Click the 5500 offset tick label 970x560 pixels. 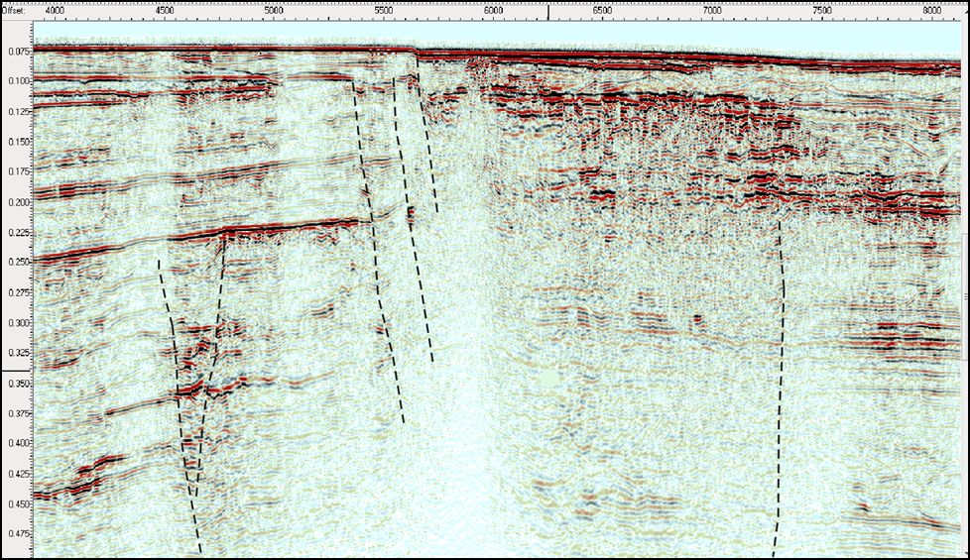(x=383, y=10)
